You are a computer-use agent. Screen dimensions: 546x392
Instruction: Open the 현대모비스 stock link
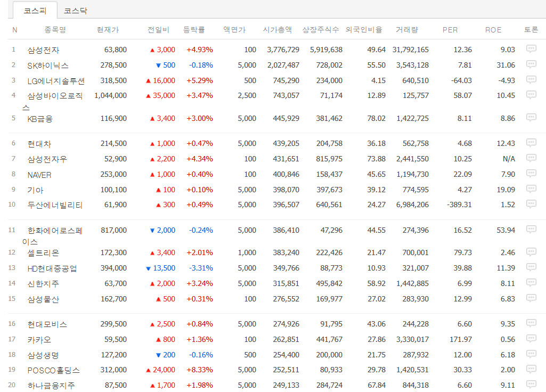[47, 324]
